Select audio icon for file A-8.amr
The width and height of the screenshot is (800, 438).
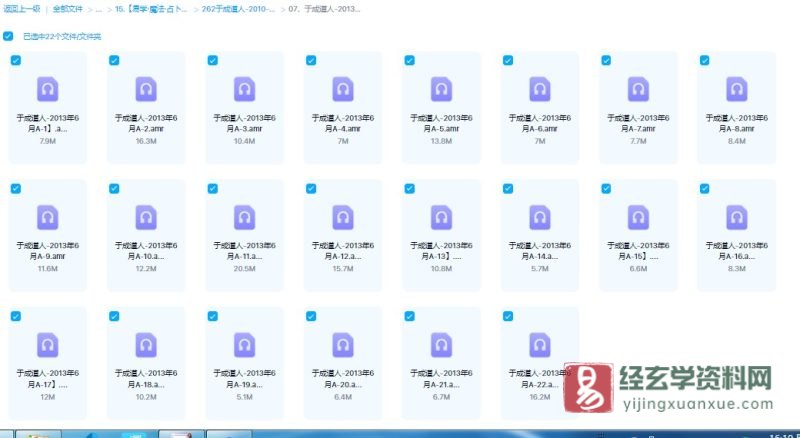pos(736,90)
